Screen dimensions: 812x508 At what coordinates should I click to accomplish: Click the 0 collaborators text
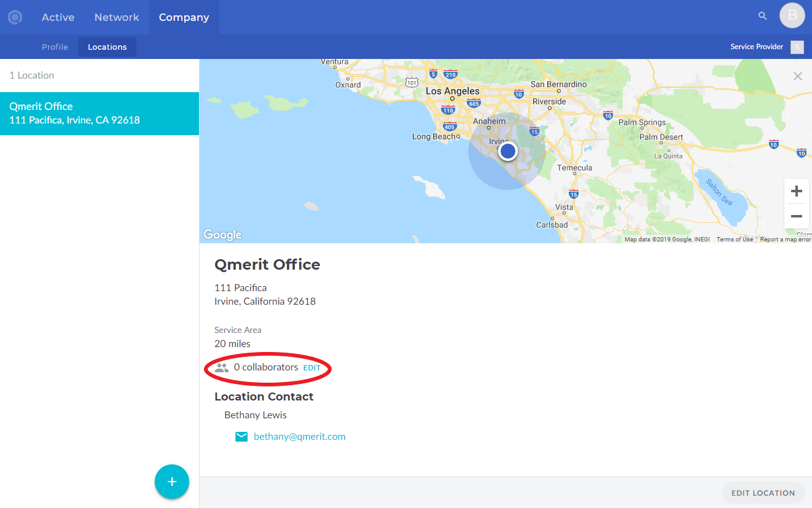coord(266,367)
